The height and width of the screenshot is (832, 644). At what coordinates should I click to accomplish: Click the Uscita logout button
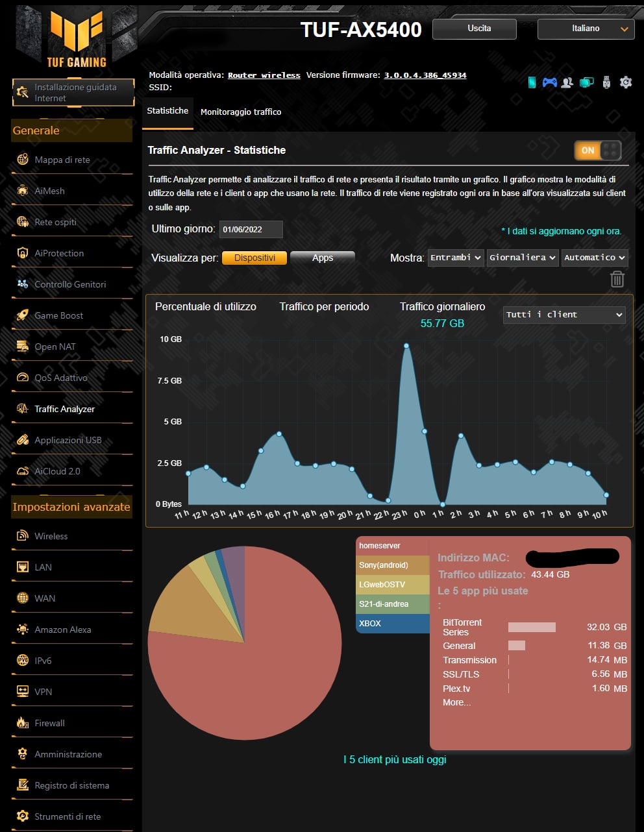tap(475, 29)
